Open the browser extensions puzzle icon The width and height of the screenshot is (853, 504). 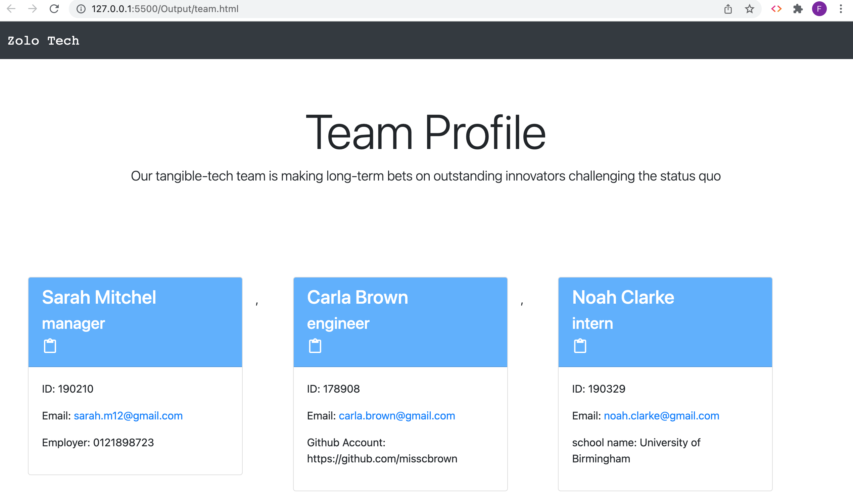click(x=798, y=9)
